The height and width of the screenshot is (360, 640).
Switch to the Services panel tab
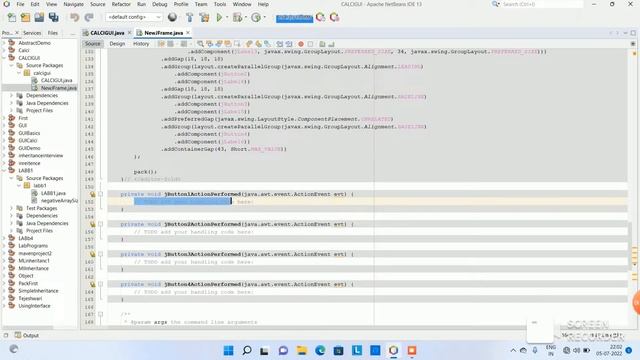(x=32, y=33)
